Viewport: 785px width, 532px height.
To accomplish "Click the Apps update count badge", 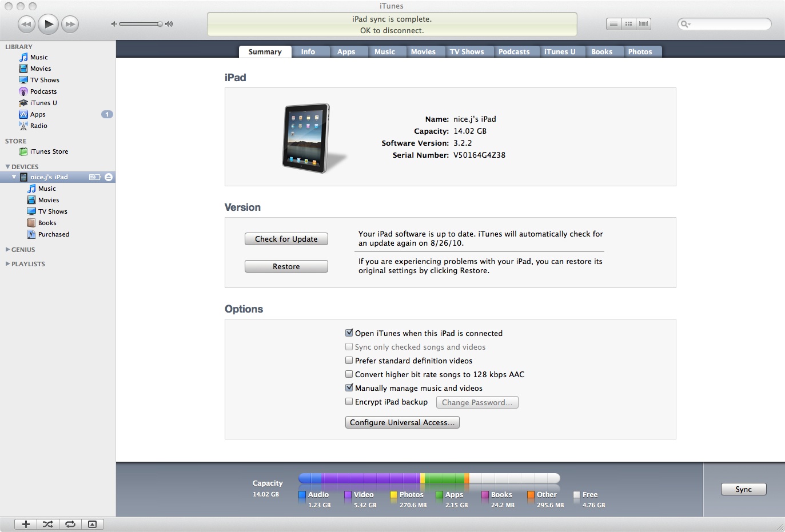I will coord(107,114).
